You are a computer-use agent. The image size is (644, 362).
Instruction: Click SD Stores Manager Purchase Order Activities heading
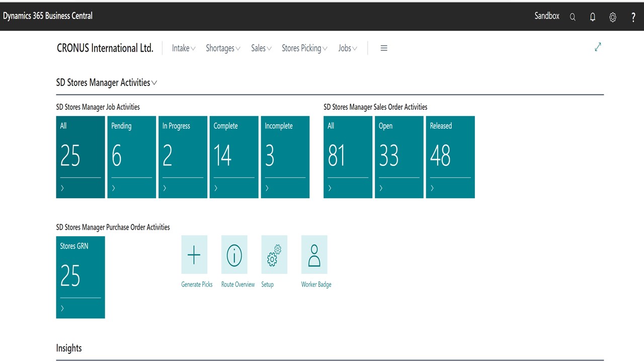click(x=113, y=227)
